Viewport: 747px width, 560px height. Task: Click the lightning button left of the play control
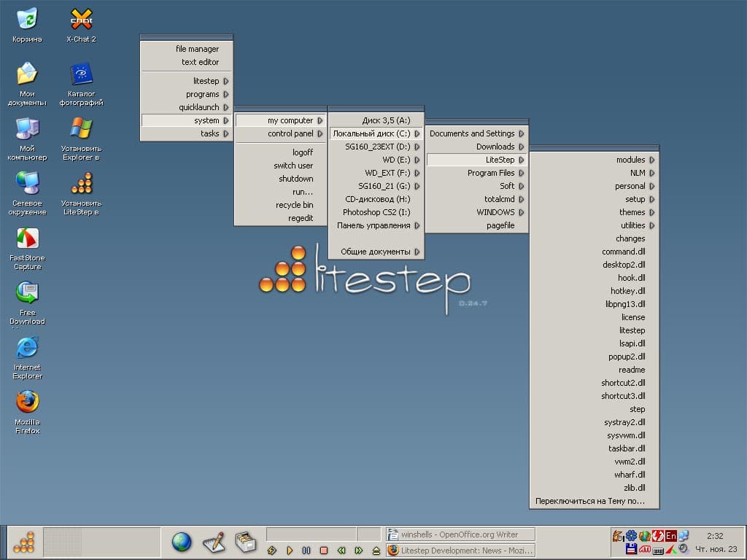272,551
